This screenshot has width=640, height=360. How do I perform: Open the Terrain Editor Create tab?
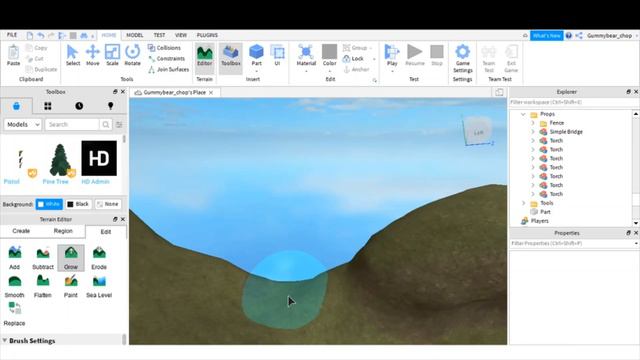pos(21,231)
